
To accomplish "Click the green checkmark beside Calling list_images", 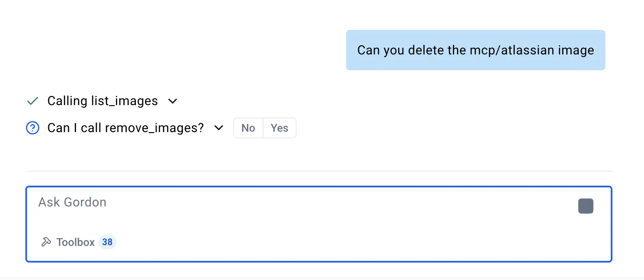I will coord(32,101).
